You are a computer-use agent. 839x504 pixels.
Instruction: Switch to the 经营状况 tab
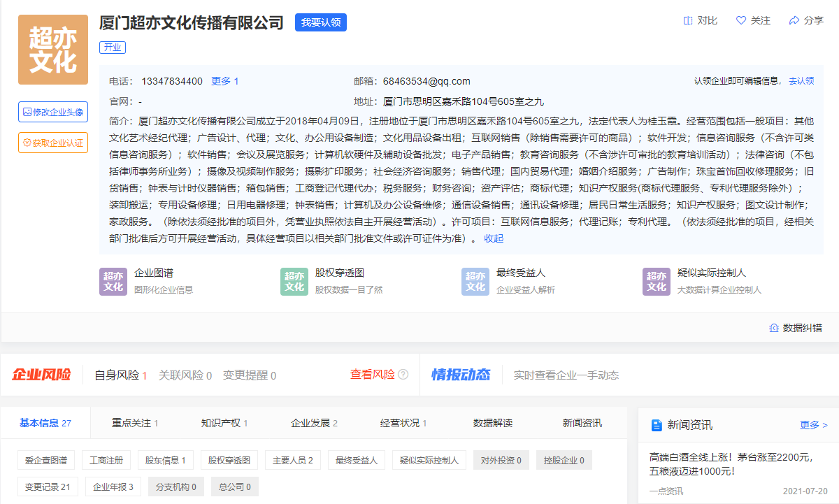(x=403, y=424)
